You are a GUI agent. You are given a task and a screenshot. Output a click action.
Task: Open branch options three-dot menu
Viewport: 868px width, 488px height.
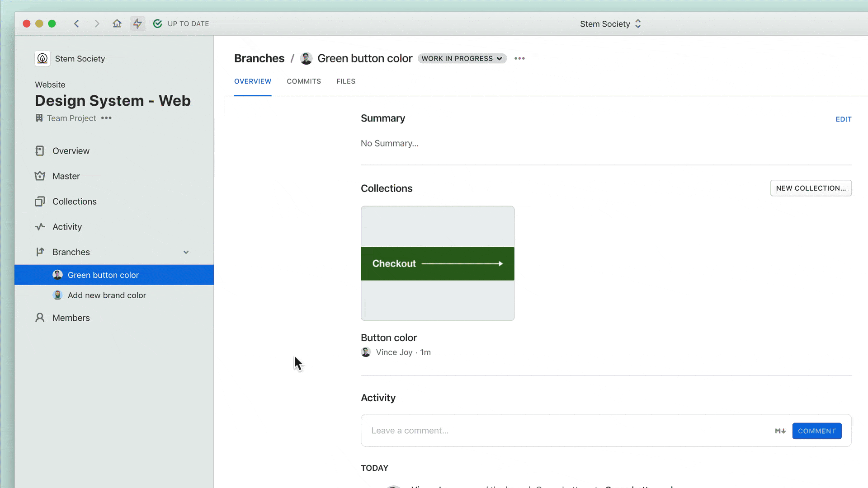coord(519,59)
